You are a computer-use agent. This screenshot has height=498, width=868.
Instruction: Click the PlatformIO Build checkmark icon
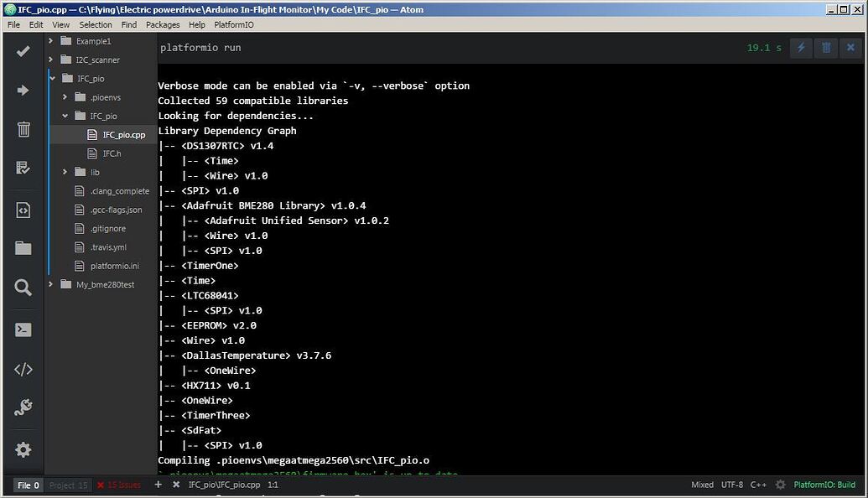pos(23,51)
